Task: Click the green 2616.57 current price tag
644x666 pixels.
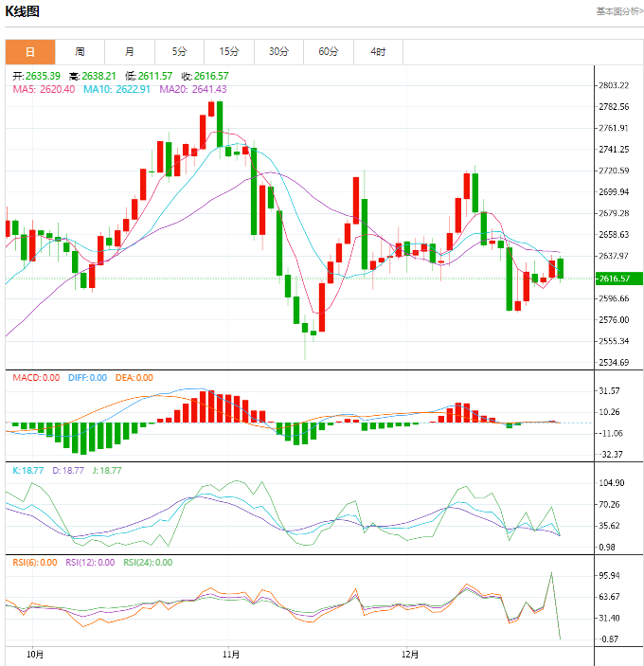Action: point(616,279)
